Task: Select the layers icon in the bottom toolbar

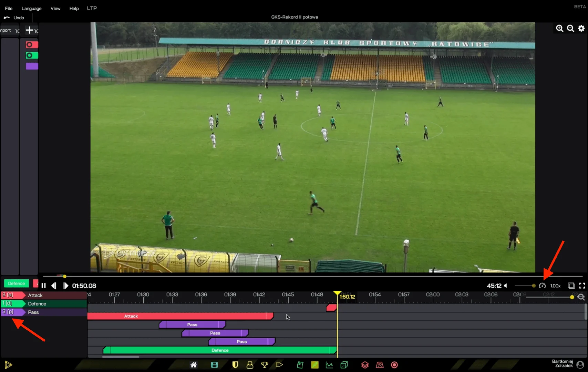Action: (365, 365)
